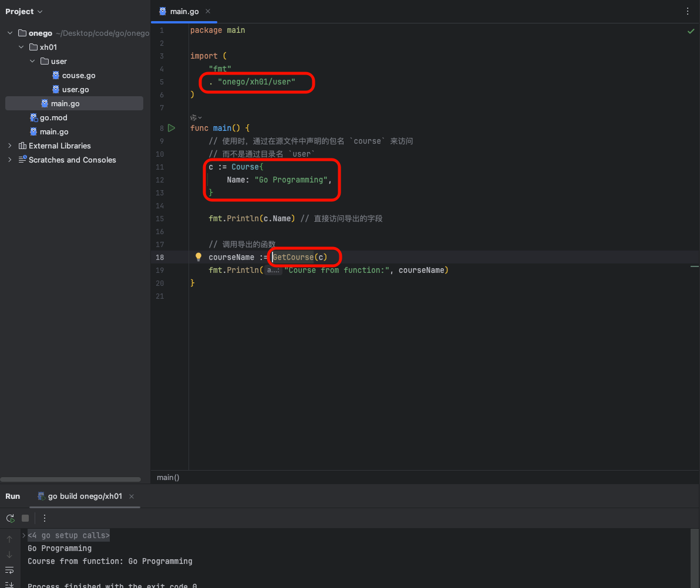The image size is (700, 588).
Task: Click the green inspection checkmark
Action: pyautogui.click(x=691, y=31)
